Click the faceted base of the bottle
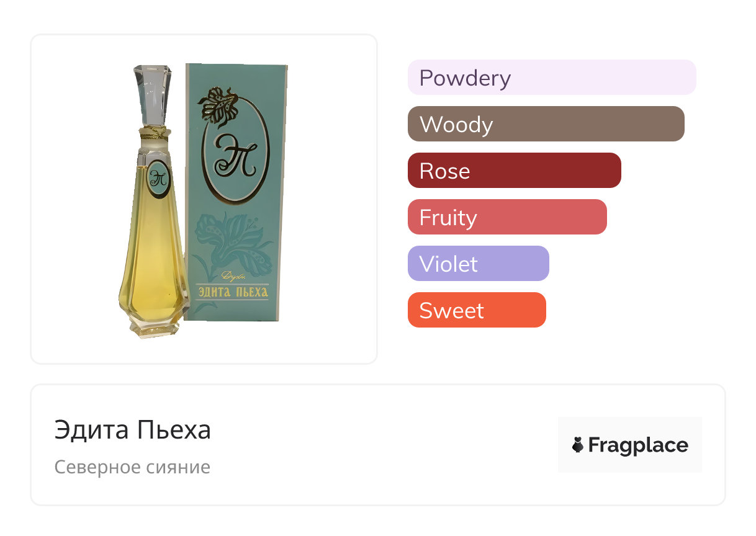 pyautogui.click(x=152, y=328)
